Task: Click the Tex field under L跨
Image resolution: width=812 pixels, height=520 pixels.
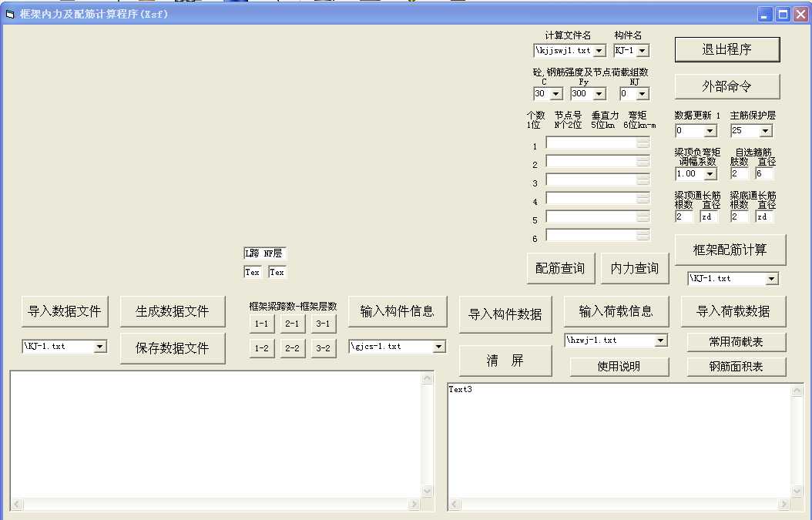Action: [252, 272]
